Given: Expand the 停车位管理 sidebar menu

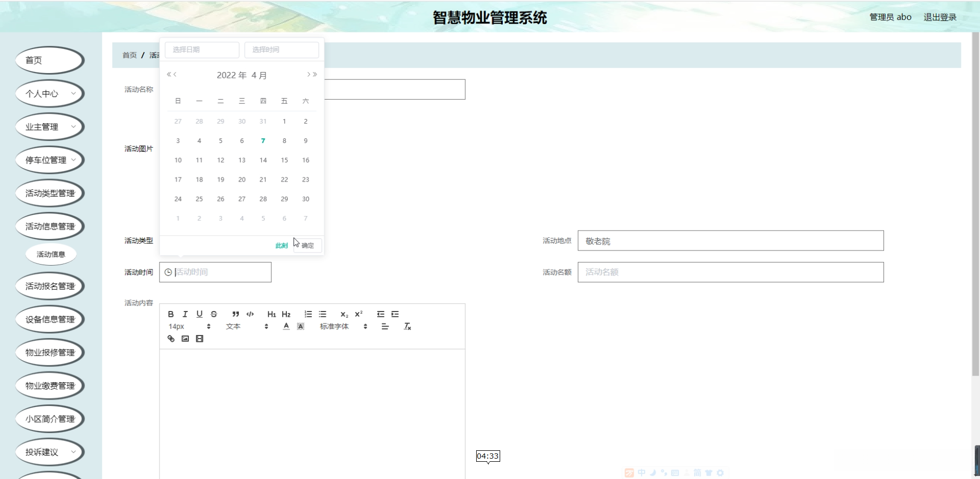Looking at the screenshot, I should 50,160.
